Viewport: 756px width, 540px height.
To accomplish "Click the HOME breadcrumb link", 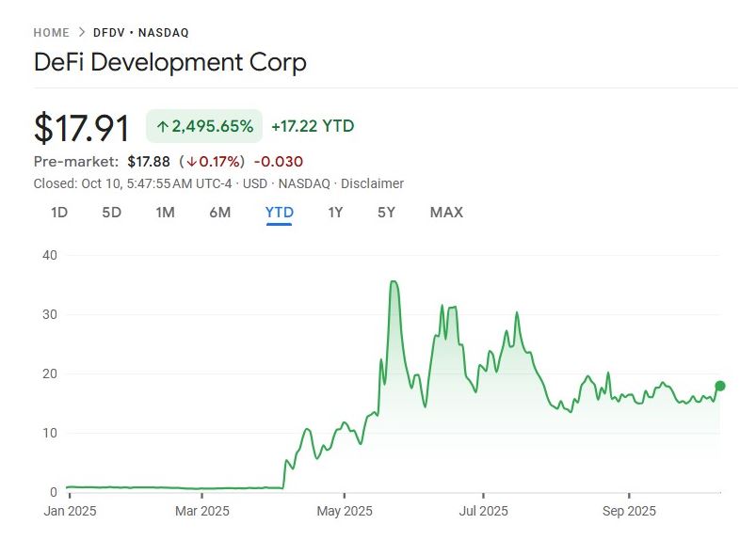I will click(x=52, y=32).
